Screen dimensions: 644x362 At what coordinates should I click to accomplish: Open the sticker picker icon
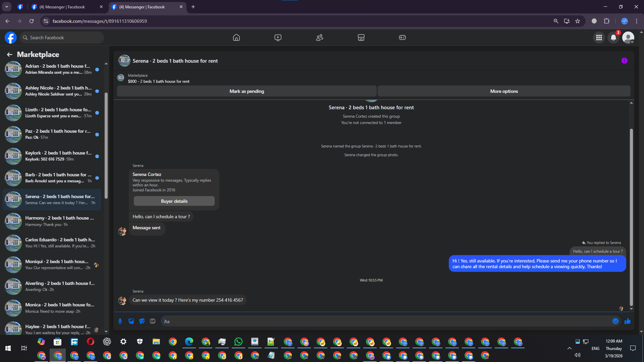(142, 321)
